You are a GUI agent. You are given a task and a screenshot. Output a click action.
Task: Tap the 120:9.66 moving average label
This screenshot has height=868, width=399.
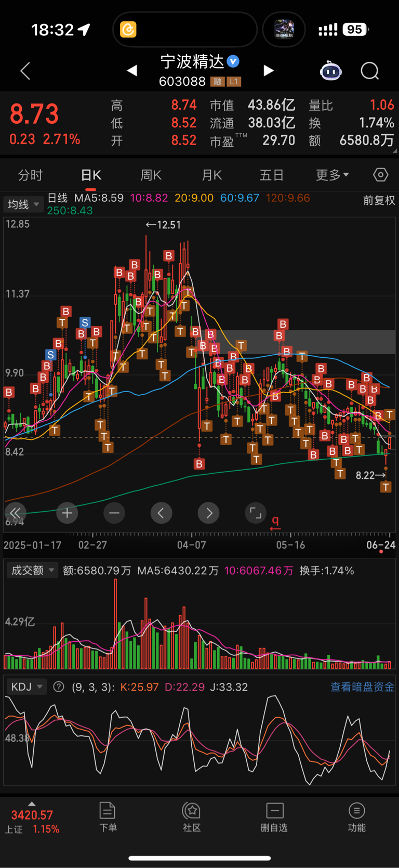287,198
